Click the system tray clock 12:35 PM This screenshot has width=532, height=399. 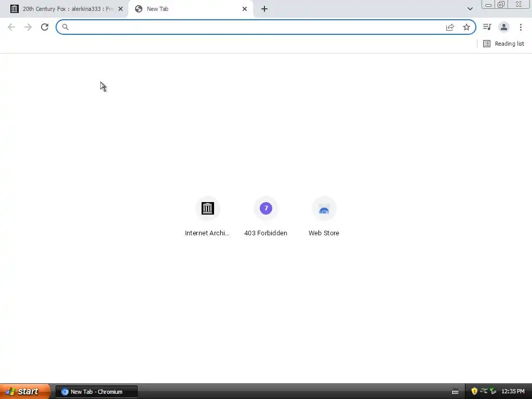coord(513,392)
